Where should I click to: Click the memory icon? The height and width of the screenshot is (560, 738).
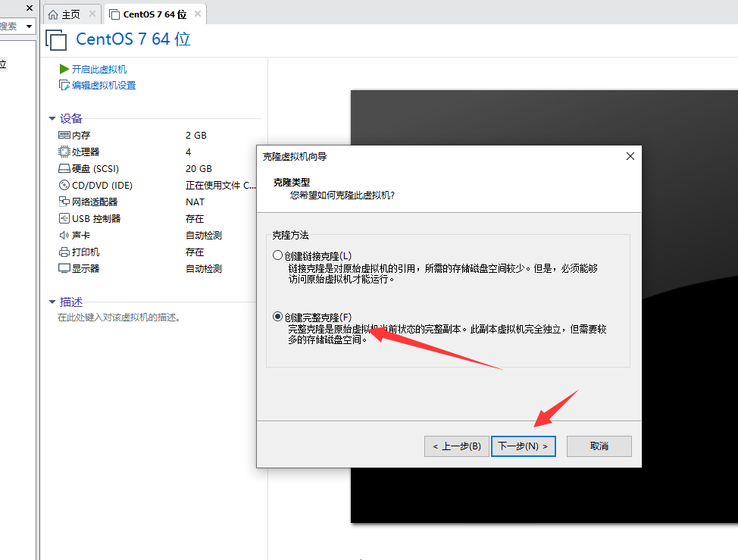point(64,135)
